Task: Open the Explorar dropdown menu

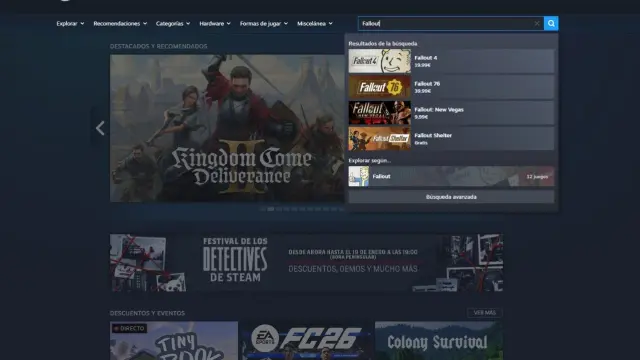Action: 70,24
